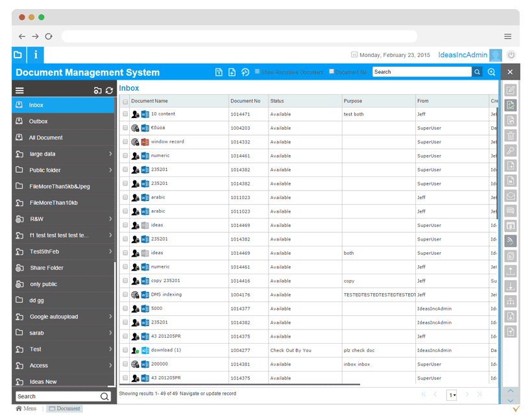Click the edit pencil icon in right toolbar
The height and width of the screenshot is (415, 532).
tap(511, 90)
